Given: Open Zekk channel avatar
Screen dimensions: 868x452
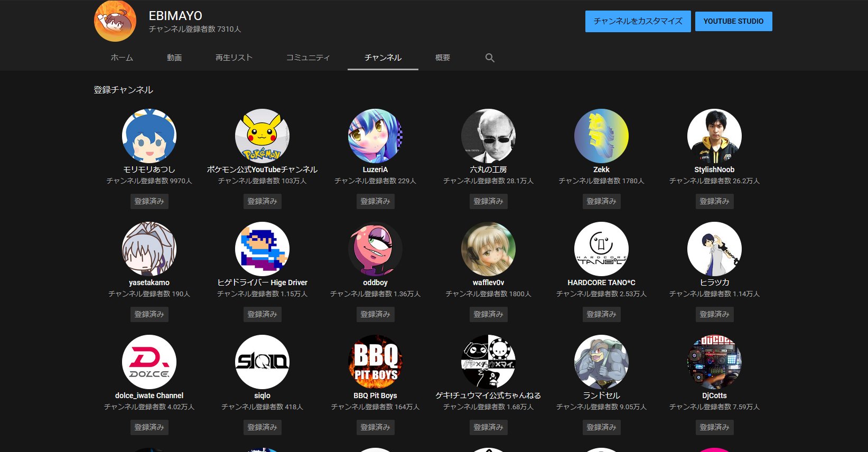Looking at the screenshot, I should [x=601, y=136].
